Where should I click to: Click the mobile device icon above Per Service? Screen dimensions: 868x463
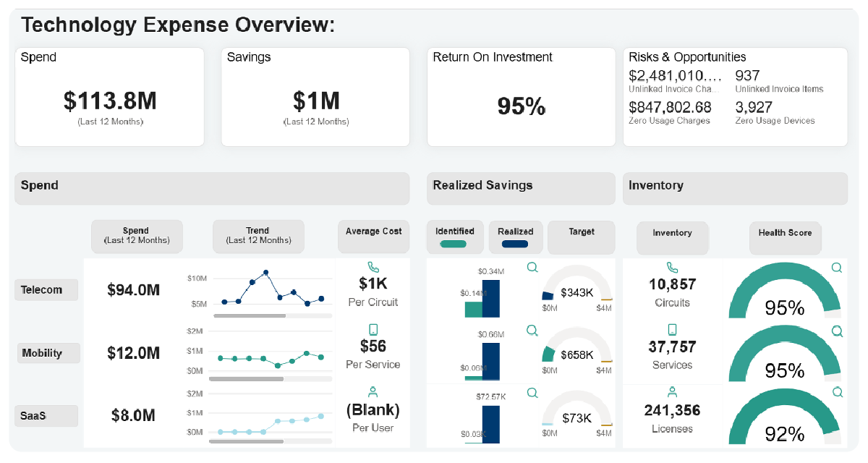(373, 330)
